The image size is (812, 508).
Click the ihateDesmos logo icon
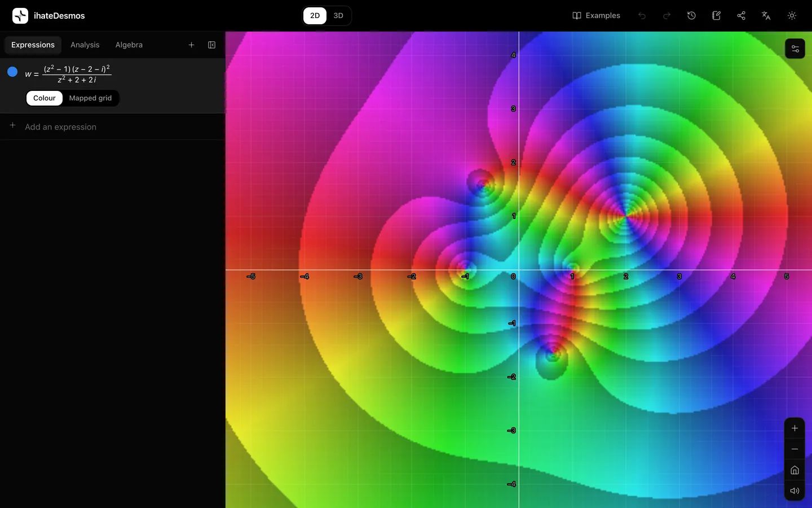tap(20, 16)
